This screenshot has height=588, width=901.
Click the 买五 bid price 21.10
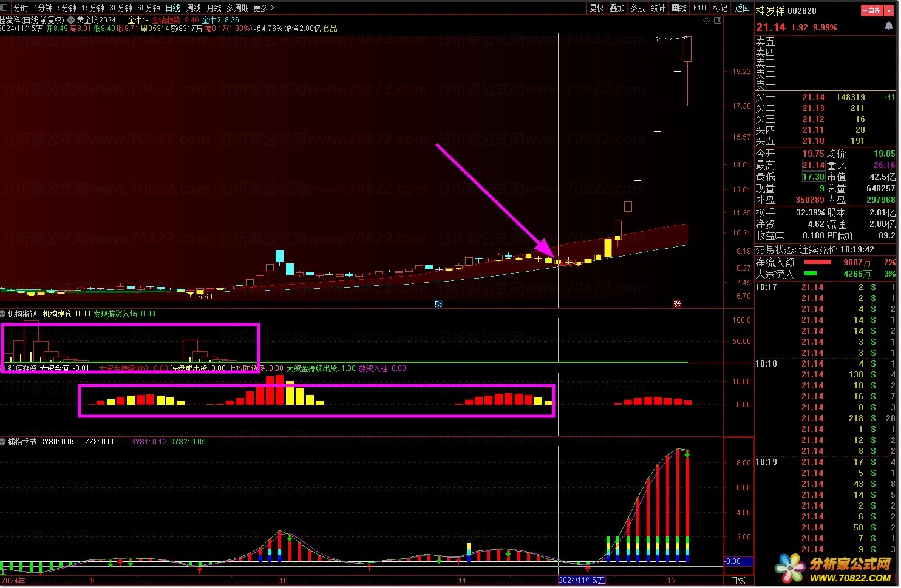click(814, 141)
